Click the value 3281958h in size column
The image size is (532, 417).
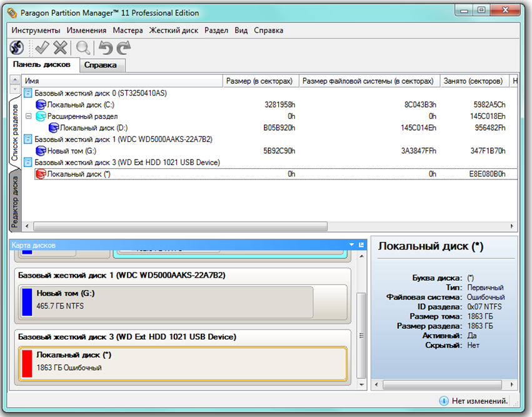pos(280,104)
